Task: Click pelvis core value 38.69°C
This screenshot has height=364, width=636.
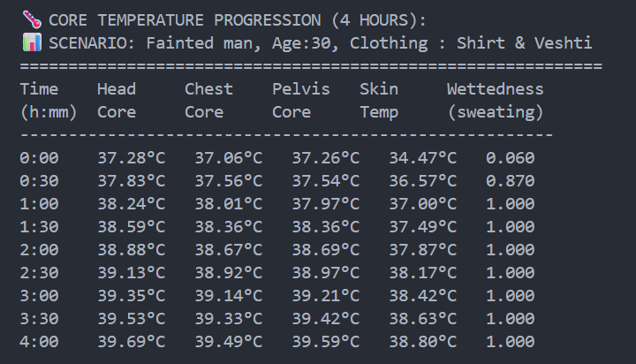Action: click(x=325, y=250)
